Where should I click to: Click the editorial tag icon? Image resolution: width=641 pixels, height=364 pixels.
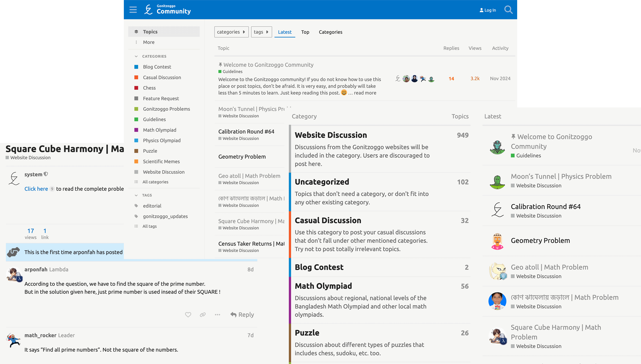[x=136, y=206]
